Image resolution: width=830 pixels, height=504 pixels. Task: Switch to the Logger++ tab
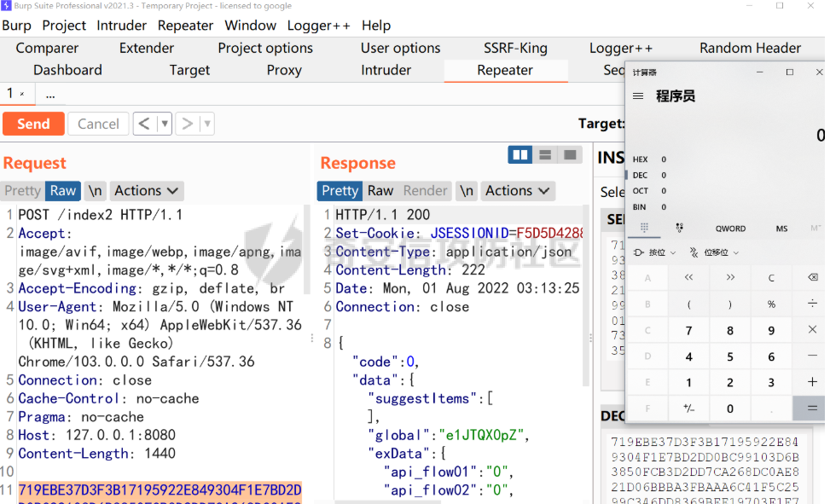coord(621,48)
